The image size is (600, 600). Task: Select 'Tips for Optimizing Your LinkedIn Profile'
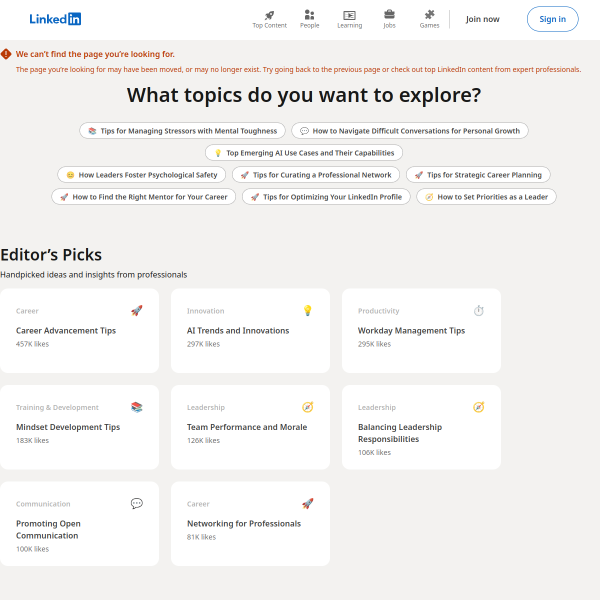point(326,197)
